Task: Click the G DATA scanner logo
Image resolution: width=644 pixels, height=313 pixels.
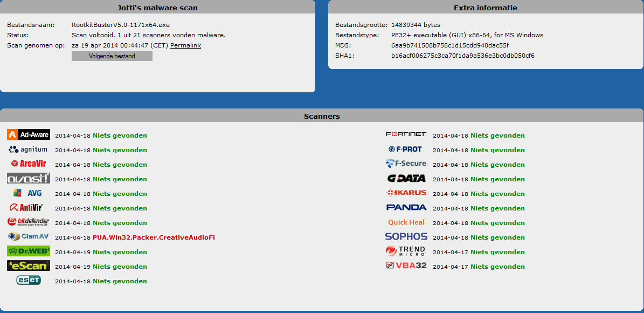Action: click(406, 179)
